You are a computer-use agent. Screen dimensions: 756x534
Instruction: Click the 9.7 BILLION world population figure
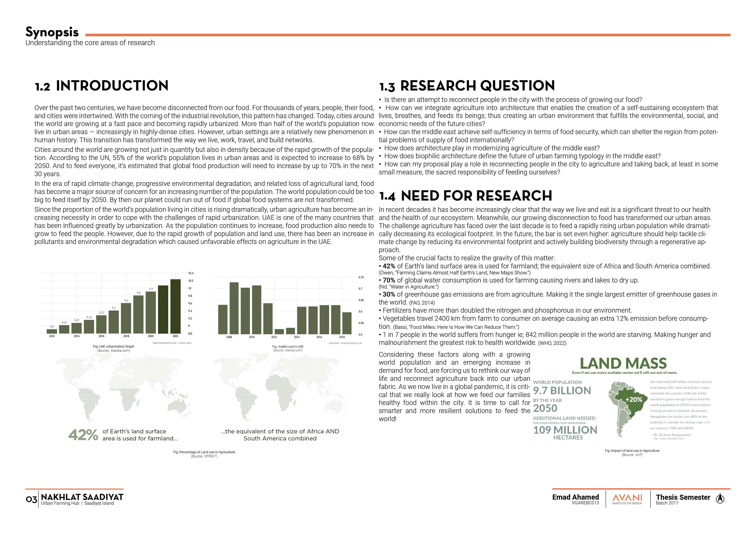click(562, 391)
